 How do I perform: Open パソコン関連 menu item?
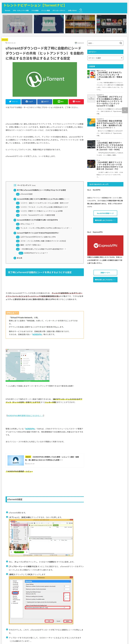point(46,11)
